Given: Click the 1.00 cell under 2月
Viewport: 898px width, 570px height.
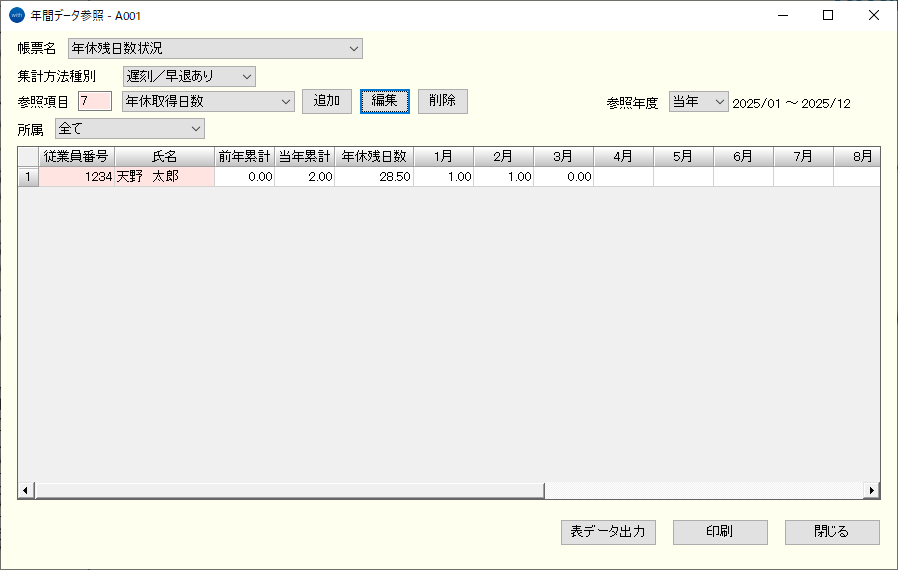Looking at the screenshot, I should (503, 177).
